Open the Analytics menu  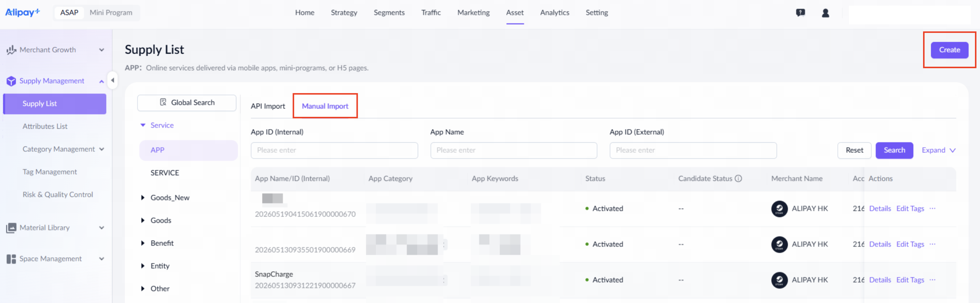[554, 12]
